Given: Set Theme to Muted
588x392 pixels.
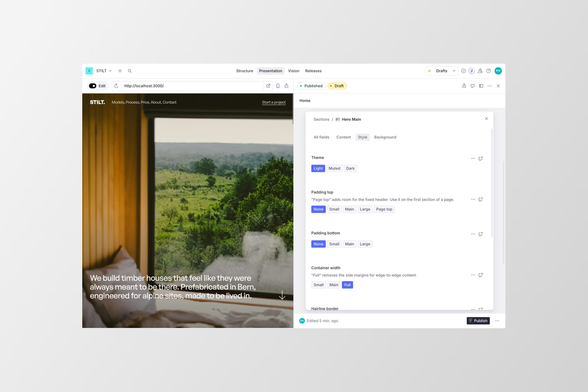Looking at the screenshot, I should tap(334, 169).
